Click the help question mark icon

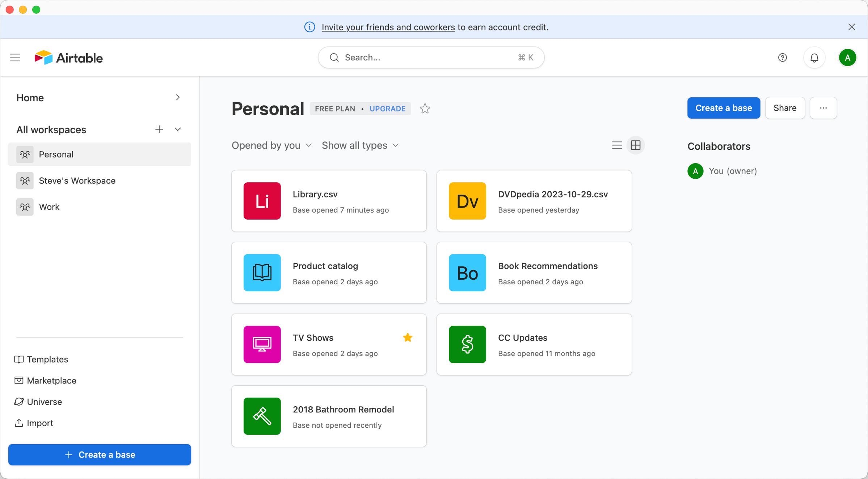click(782, 58)
